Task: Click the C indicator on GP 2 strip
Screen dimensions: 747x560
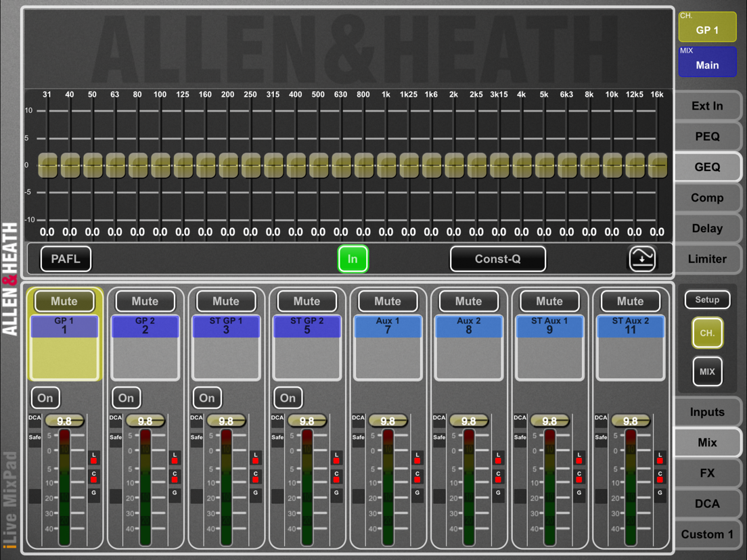Action: (175, 477)
